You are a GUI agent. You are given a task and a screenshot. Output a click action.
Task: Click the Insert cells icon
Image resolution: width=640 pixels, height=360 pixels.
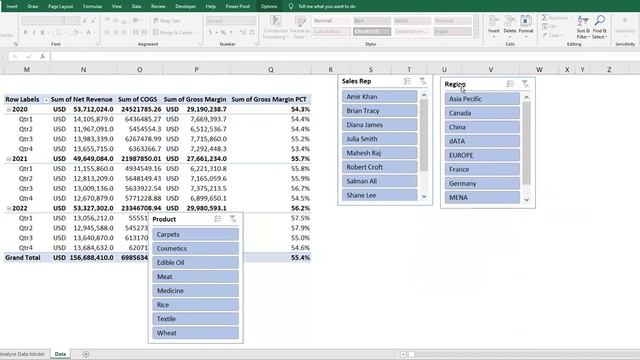pos(494,26)
